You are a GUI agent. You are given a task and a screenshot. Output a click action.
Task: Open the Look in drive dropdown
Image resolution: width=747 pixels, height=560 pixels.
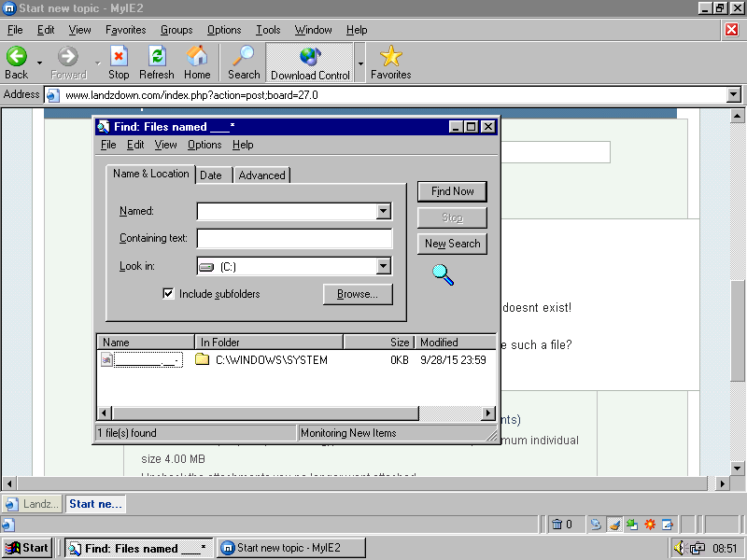point(383,267)
